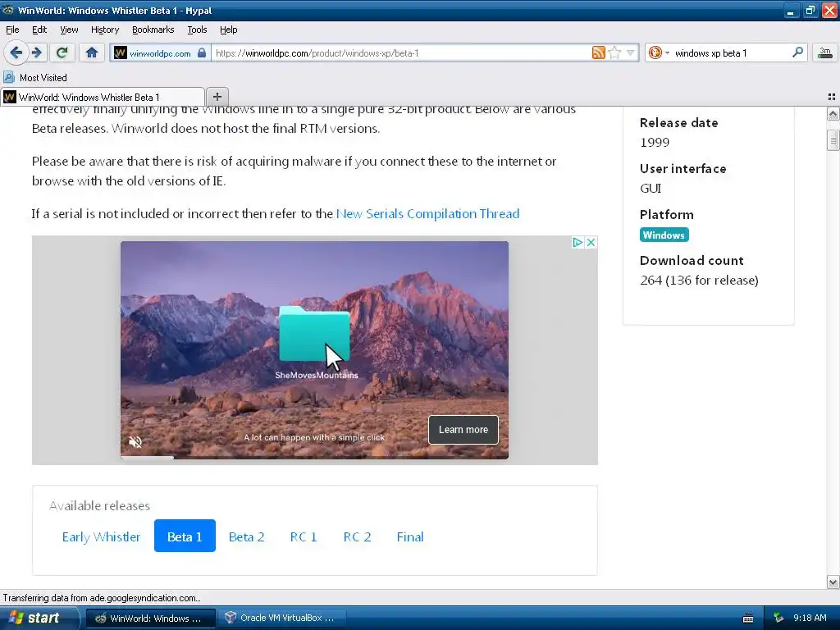The width and height of the screenshot is (840, 630).
Task: Click the teal folder in the ad video
Action: tap(314, 334)
